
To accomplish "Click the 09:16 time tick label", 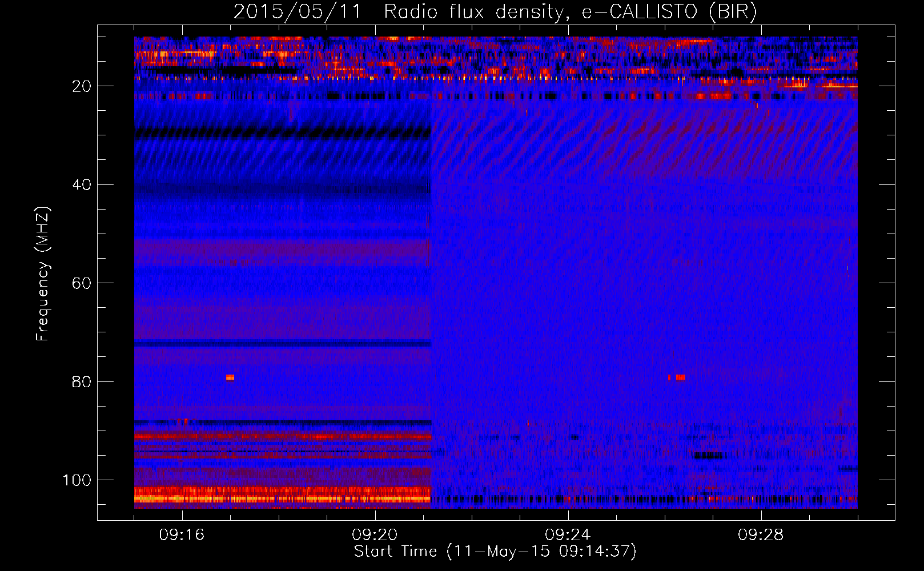I will [182, 535].
